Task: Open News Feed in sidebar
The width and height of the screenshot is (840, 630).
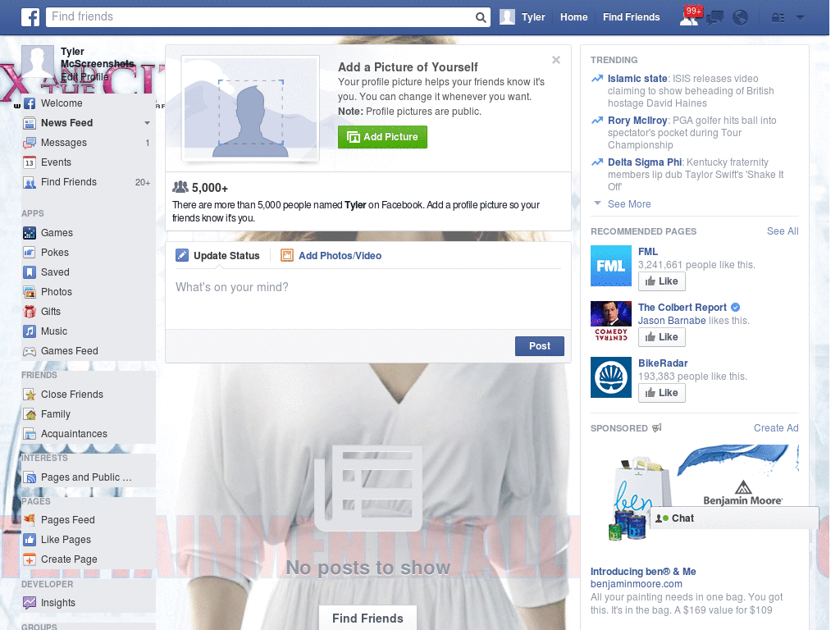Action: [67, 123]
